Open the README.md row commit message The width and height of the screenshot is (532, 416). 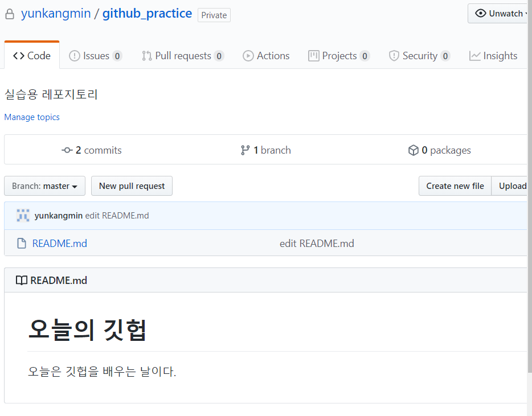[317, 243]
